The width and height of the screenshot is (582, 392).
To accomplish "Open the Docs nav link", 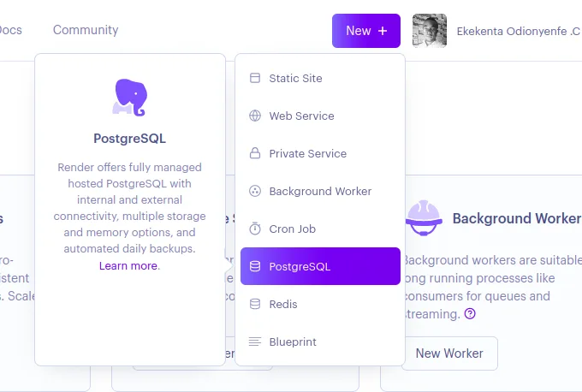I will [x=10, y=30].
